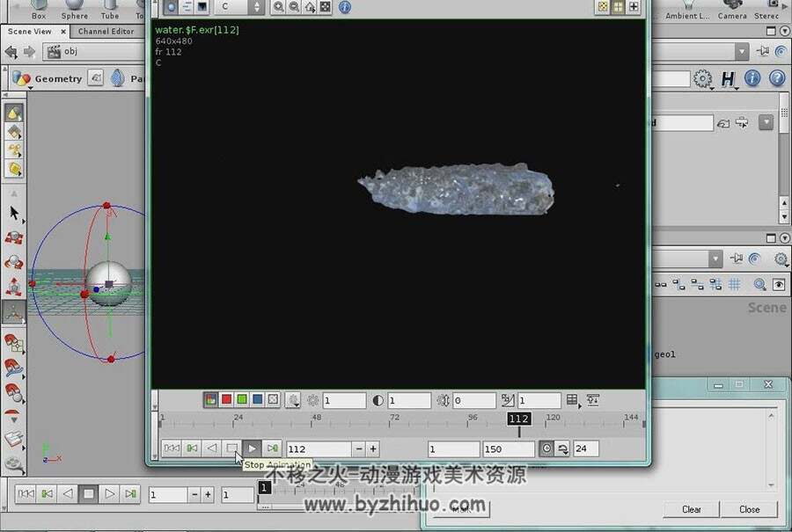The width and height of the screenshot is (792, 532).
Task: Click MPlay end frame field 150
Action: [x=508, y=448]
